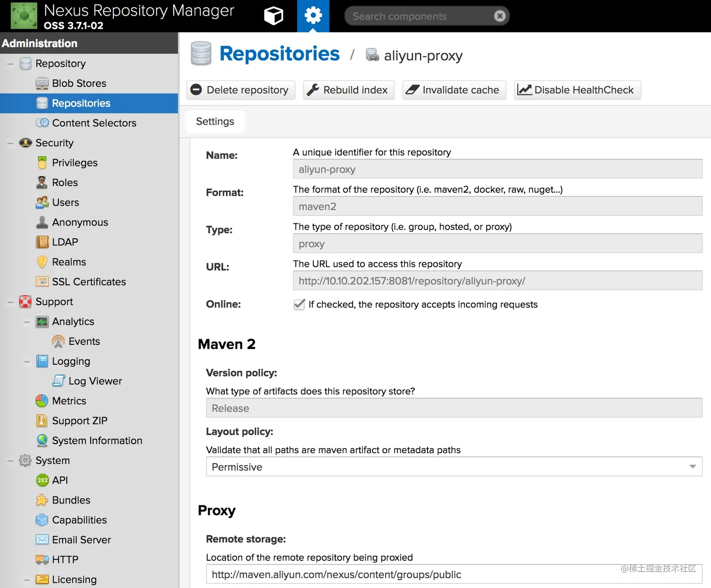Click the API icon

click(42, 480)
